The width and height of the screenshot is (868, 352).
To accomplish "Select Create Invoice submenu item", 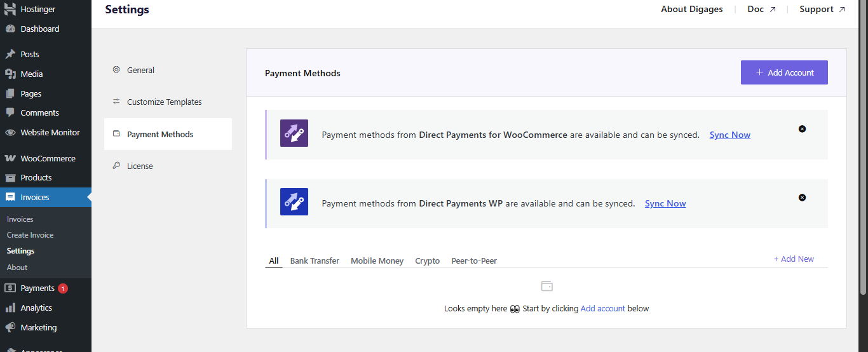I will [x=31, y=235].
